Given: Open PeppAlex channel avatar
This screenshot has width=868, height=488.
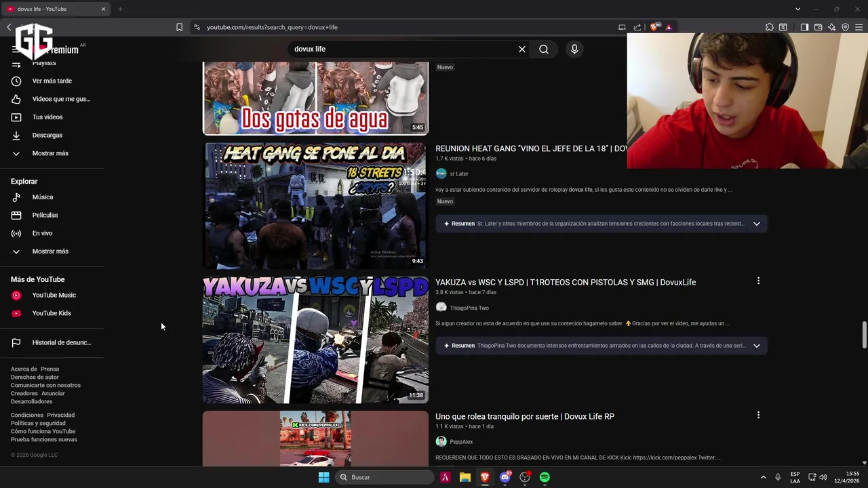Looking at the screenshot, I should tap(441, 442).
